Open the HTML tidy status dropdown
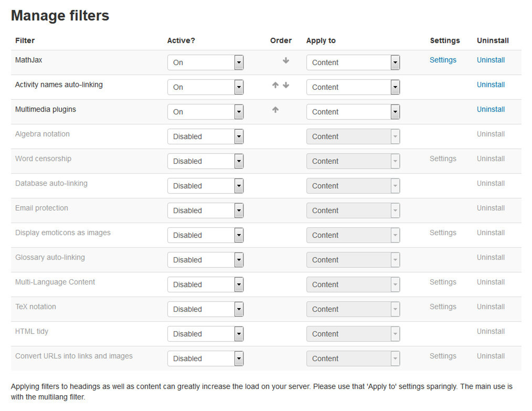The height and width of the screenshot is (411, 532). (x=238, y=334)
